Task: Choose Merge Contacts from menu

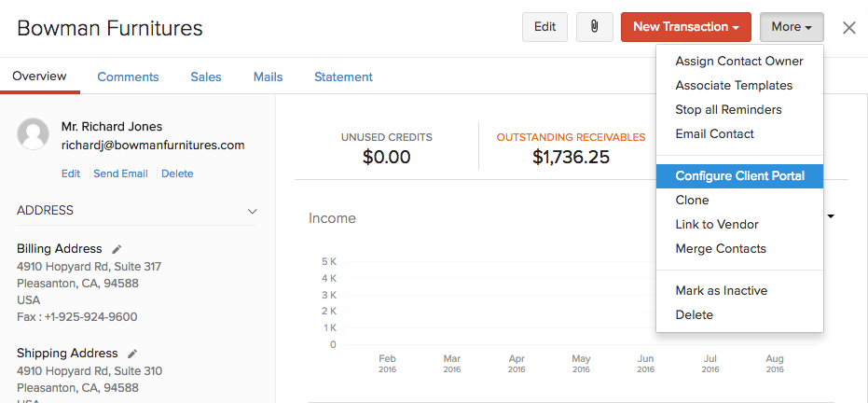Action: click(x=721, y=248)
